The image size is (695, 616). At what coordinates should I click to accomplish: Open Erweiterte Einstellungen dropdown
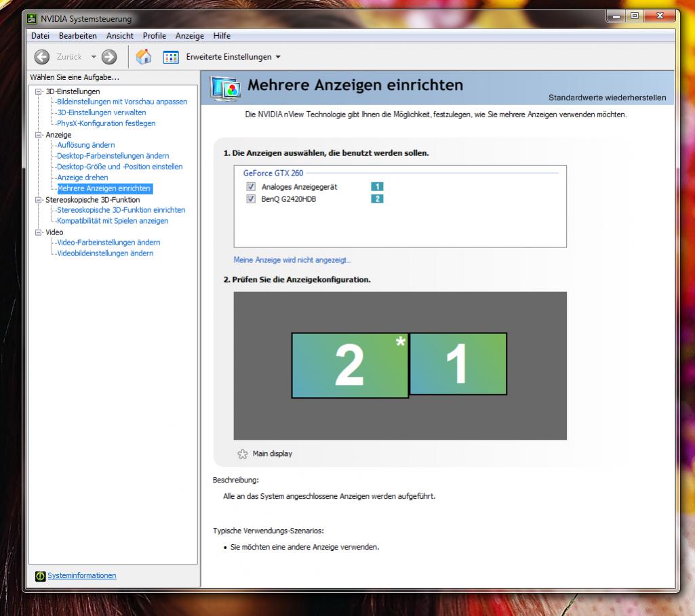[278, 57]
